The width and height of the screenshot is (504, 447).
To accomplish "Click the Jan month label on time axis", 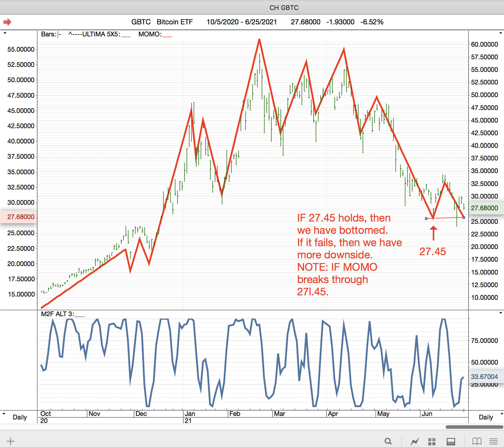I will tap(190, 414).
